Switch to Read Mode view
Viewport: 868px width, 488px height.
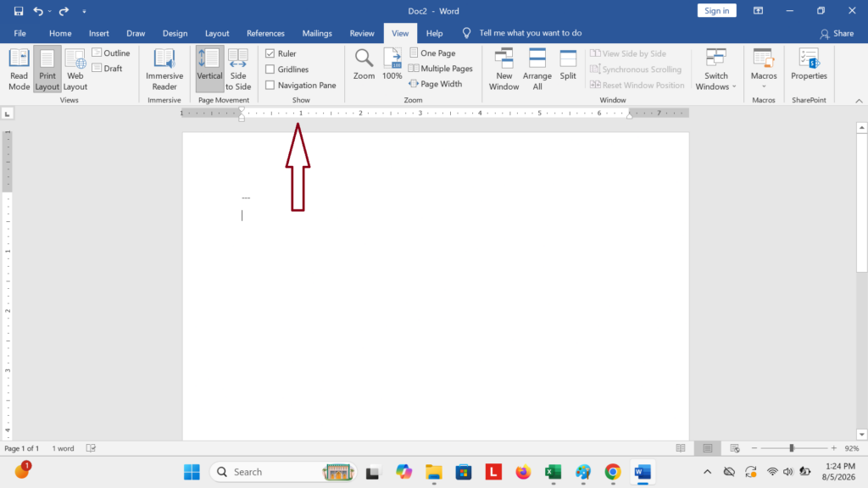pos(19,69)
